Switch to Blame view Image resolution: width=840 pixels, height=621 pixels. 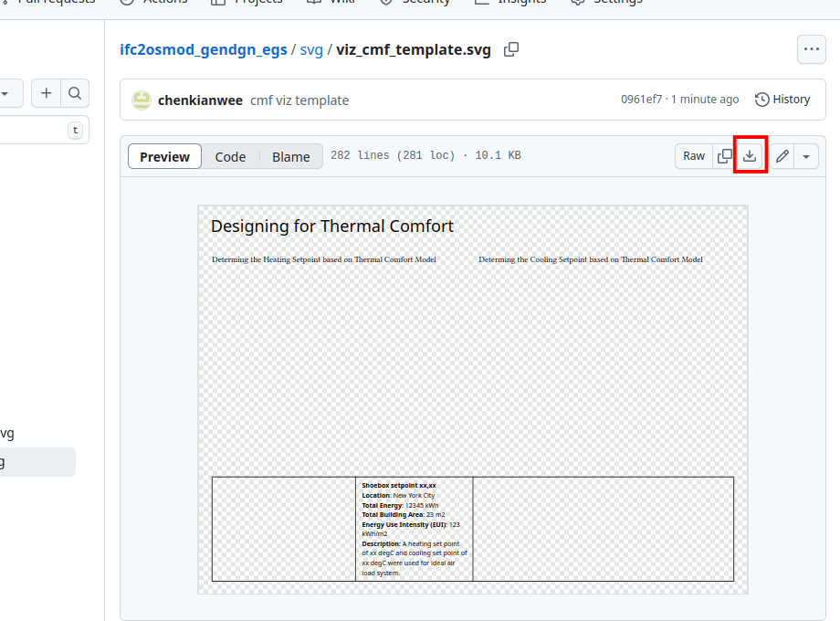(290, 157)
